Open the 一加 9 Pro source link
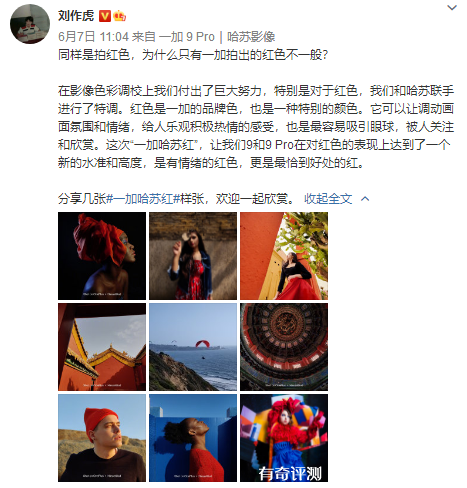Screen dimensions: 467x488 187,37
